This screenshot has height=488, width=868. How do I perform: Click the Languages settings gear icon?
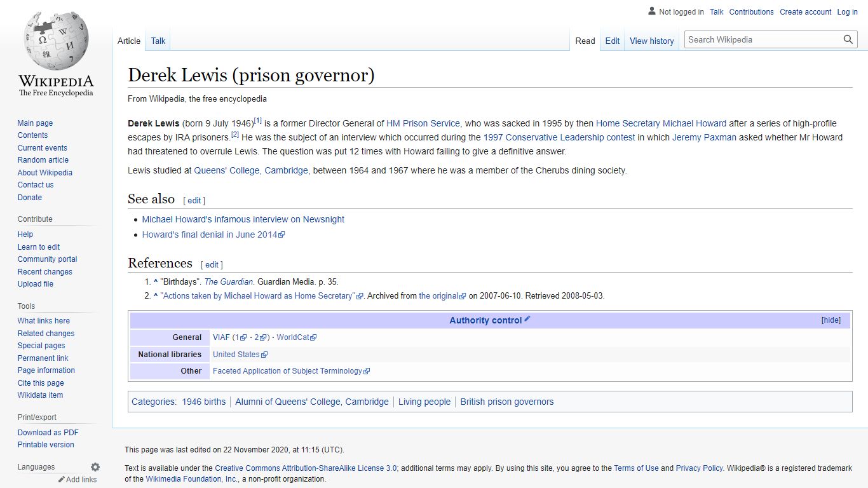pyautogui.click(x=95, y=467)
